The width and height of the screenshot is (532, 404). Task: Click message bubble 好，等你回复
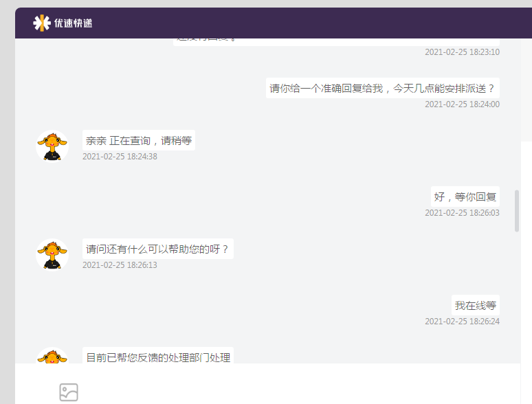(465, 197)
